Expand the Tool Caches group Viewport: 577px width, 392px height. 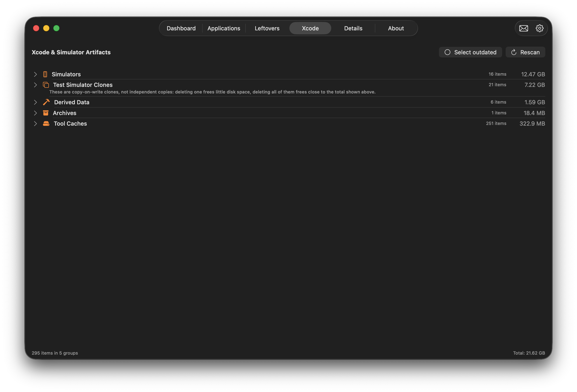(35, 123)
